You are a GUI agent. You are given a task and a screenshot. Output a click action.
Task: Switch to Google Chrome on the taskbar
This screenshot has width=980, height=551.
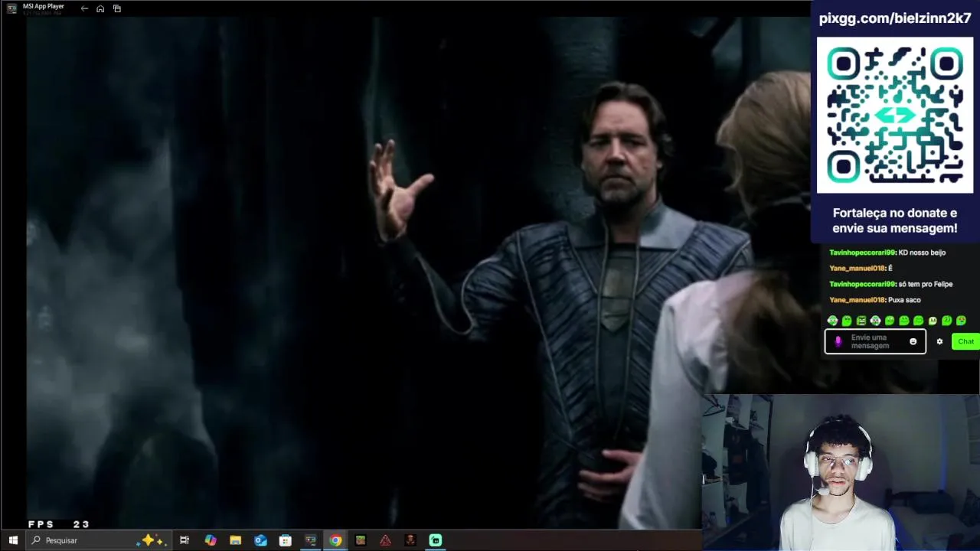click(x=335, y=540)
